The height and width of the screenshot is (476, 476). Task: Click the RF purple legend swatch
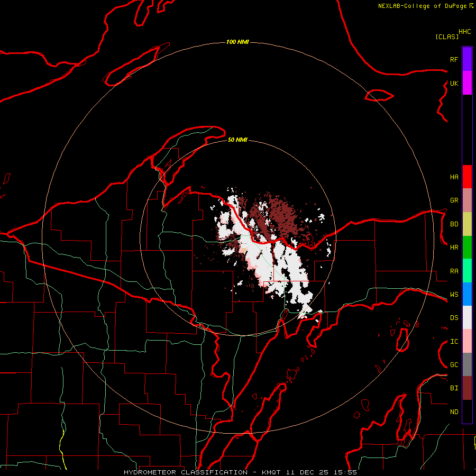[x=467, y=59]
